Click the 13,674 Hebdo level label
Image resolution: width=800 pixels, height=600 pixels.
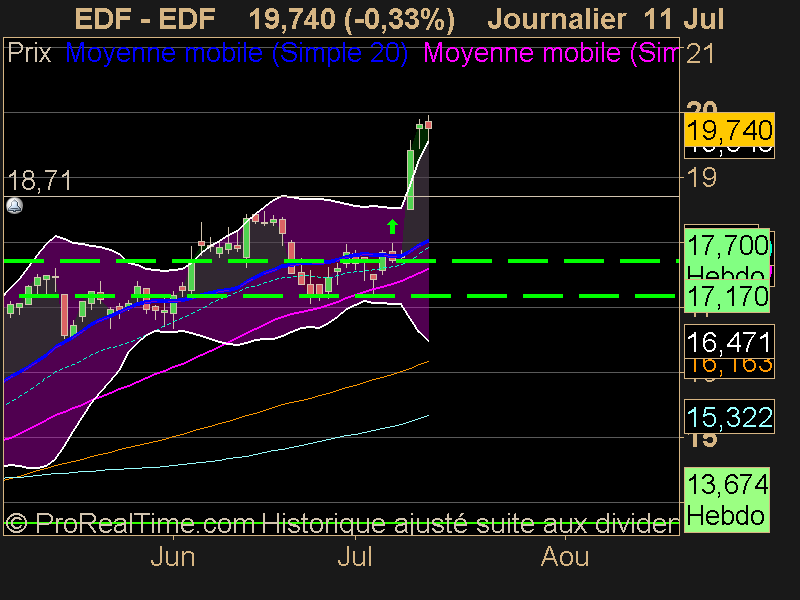727,499
